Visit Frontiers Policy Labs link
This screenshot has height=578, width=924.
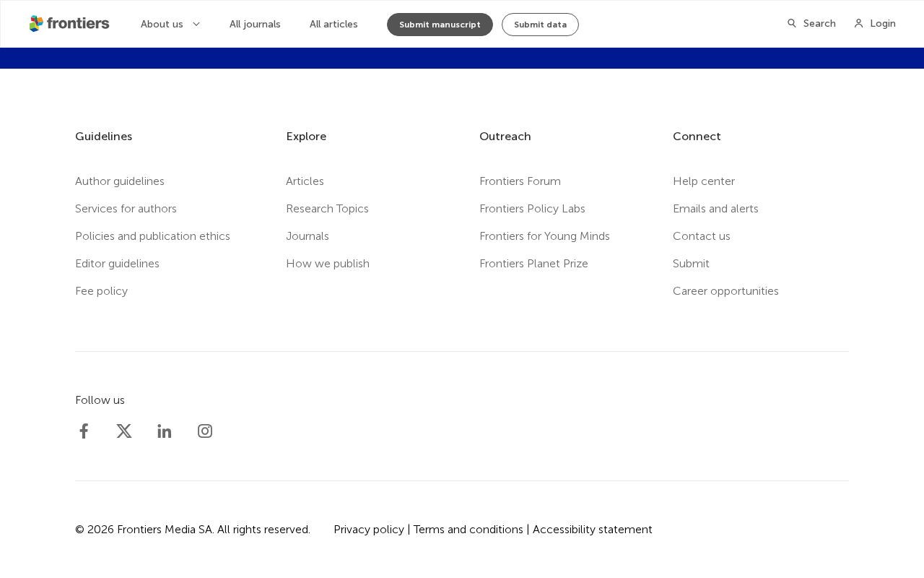pos(532,209)
